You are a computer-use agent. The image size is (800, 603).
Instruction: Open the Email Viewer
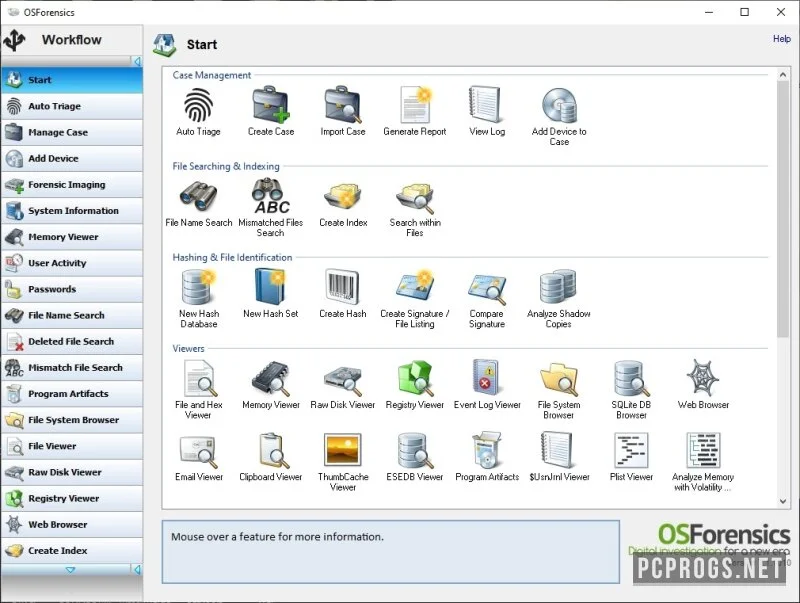198,451
